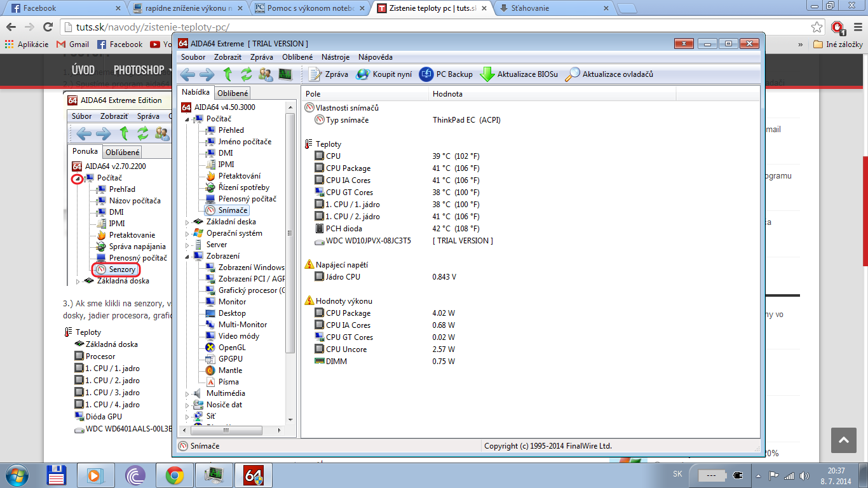Select Jméno počítače tree item

(x=245, y=142)
